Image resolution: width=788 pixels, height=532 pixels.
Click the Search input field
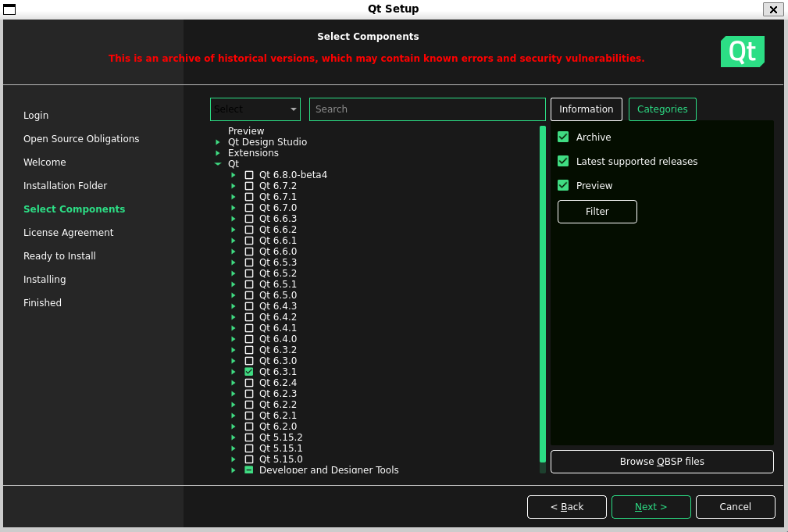point(427,109)
